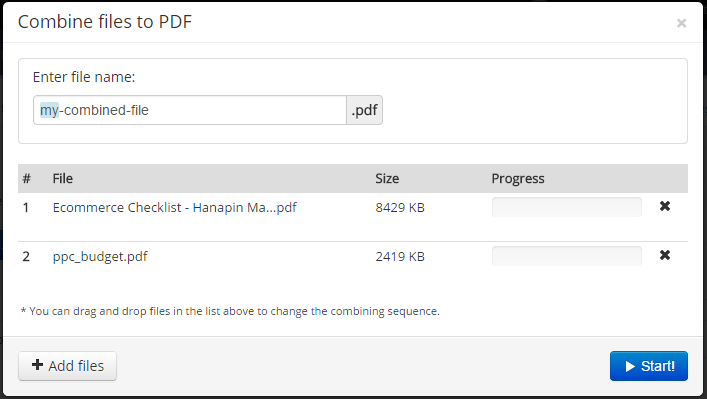This screenshot has width=707, height=399.
Task: Click the # column header
Action: [27, 179]
